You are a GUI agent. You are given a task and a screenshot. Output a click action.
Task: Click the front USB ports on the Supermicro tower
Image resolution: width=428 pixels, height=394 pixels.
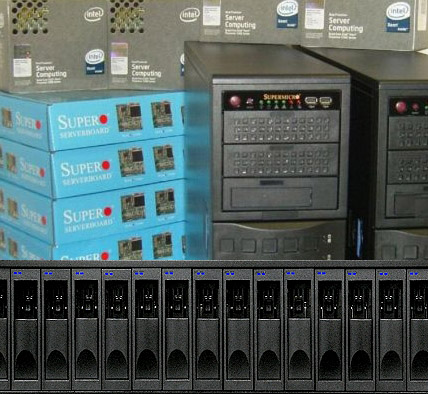click(x=318, y=101)
